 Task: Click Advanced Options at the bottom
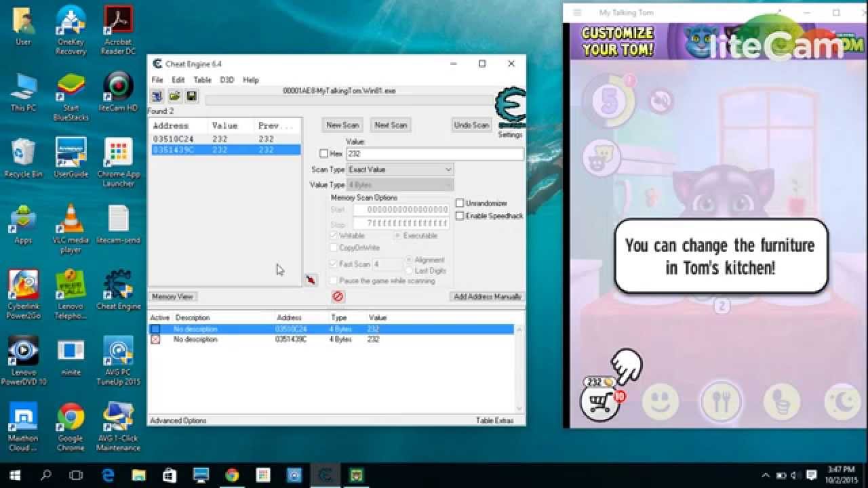(x=178, y=421)
